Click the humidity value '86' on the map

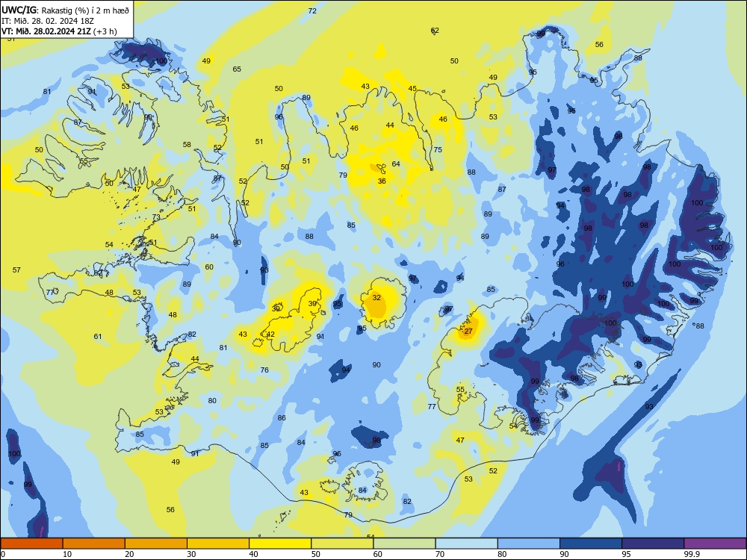tap(282, 418)
